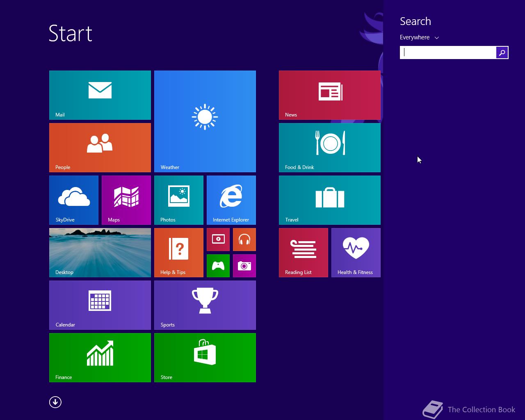Expand the Everywhere search scope dropdown

click(x=419, y=37)
